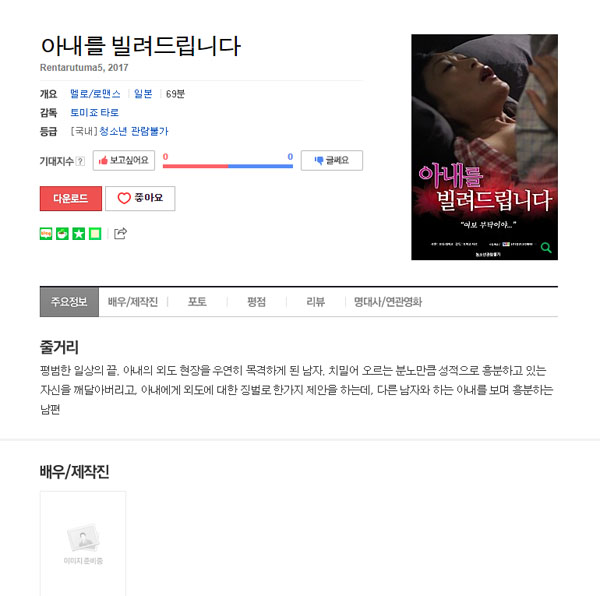Select the 평점 tab
Screen dimensions: 600x596
[x=256, y=302]
